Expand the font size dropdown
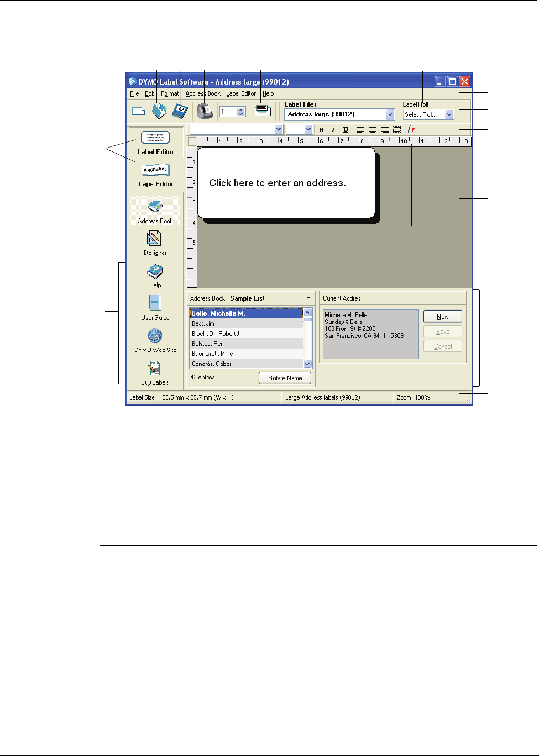 click(308, 129)
